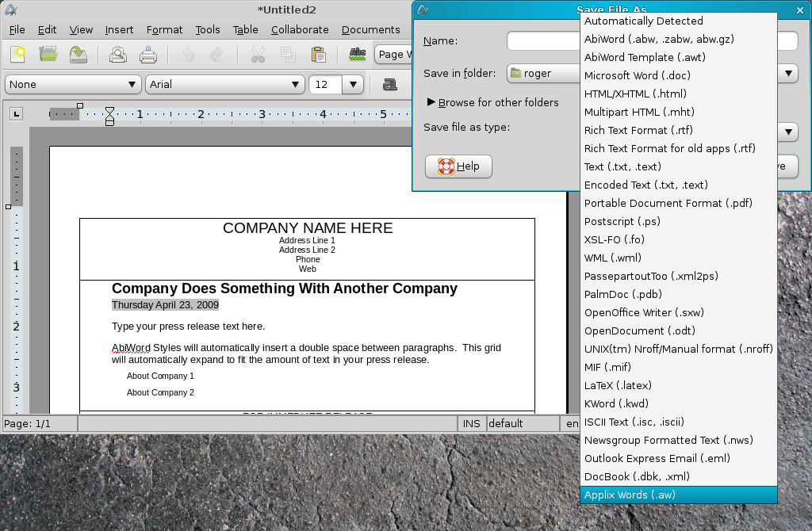The height and width of the screenshot is (531, 812).
Task: Open the Format menu
Action: pos(164,29)
